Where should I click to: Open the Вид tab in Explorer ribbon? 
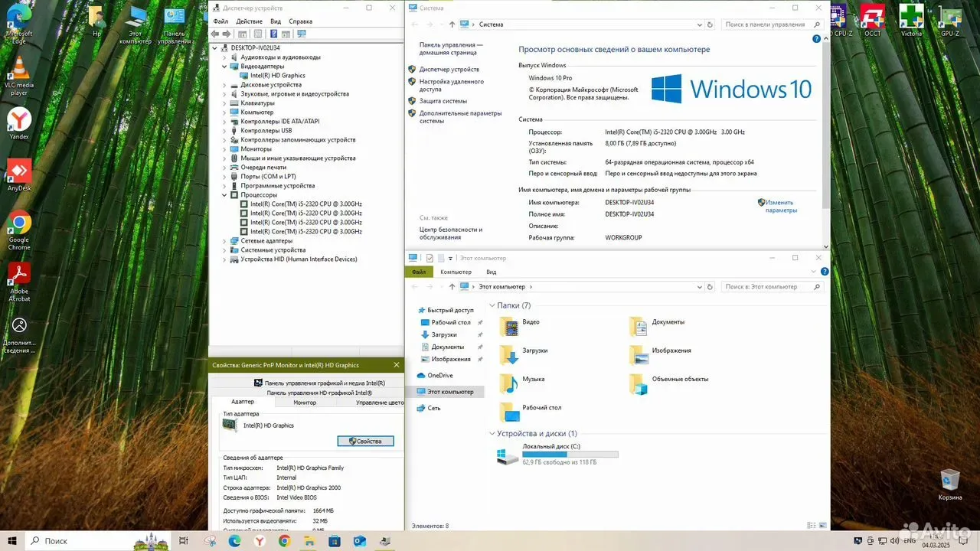pyautogui.click(x=492, y=272)
